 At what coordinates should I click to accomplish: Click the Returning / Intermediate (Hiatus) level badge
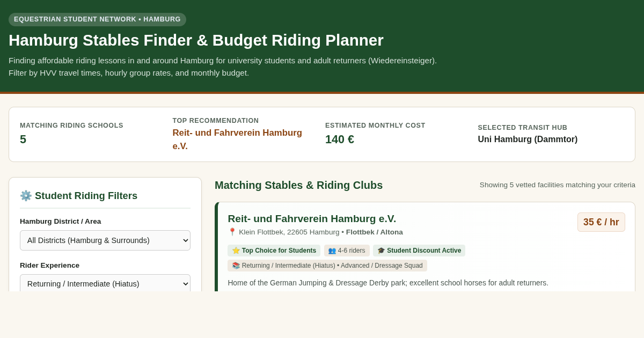click(327, 266)
